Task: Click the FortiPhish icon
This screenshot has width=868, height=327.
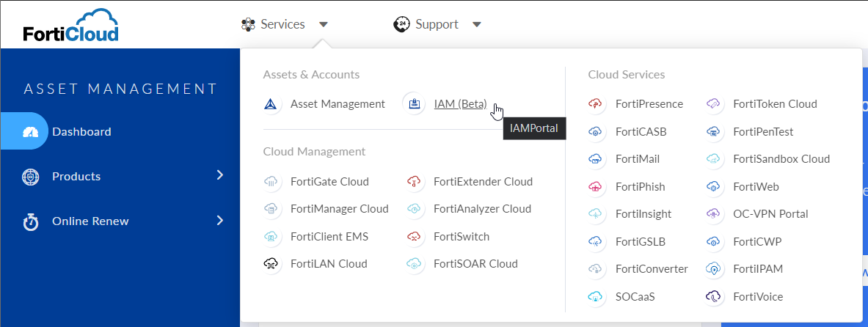Action: coord(596,187)
